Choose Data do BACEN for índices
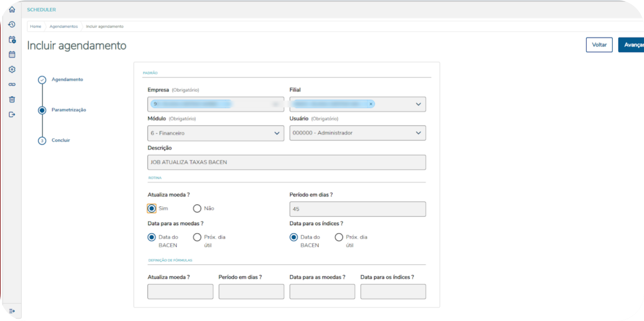This screenshot has height=321, width=644. pos(294,237)
